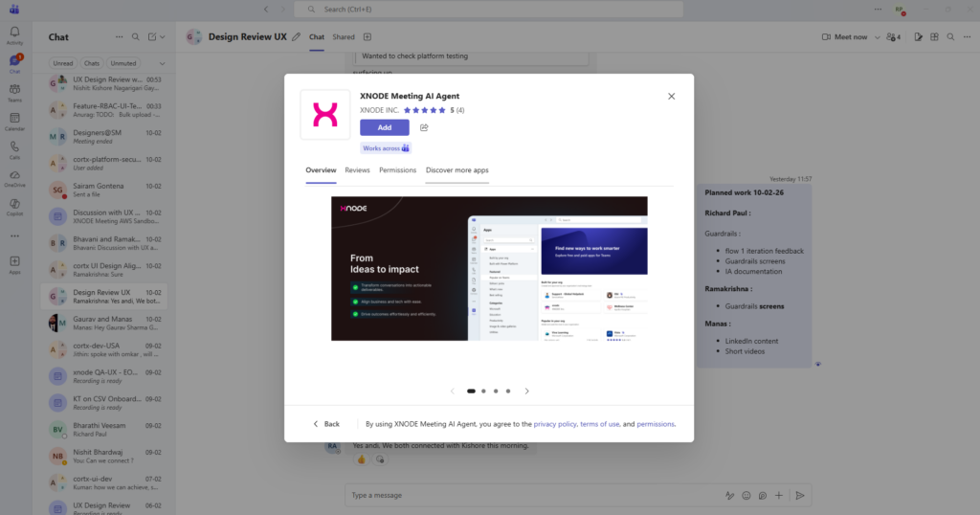Select the second carousel page dot
Screen dimensions: 980x515
[x=483, y=391]
